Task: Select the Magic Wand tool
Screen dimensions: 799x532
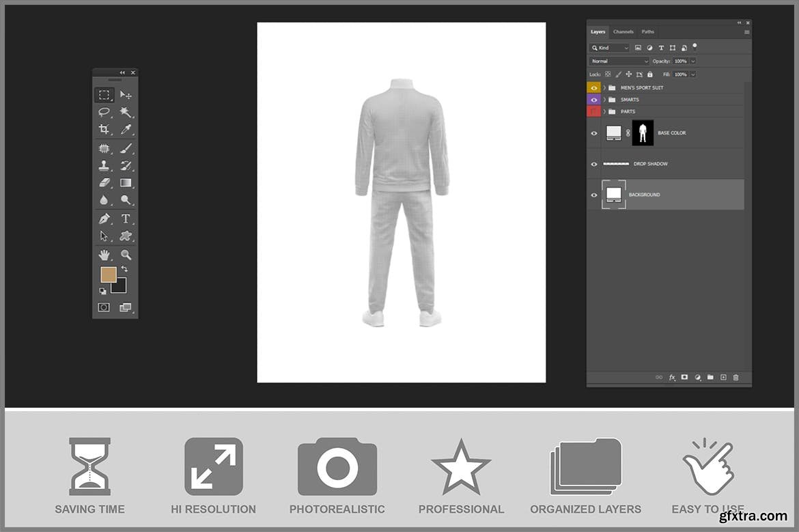Action: [x=126, y=112]
